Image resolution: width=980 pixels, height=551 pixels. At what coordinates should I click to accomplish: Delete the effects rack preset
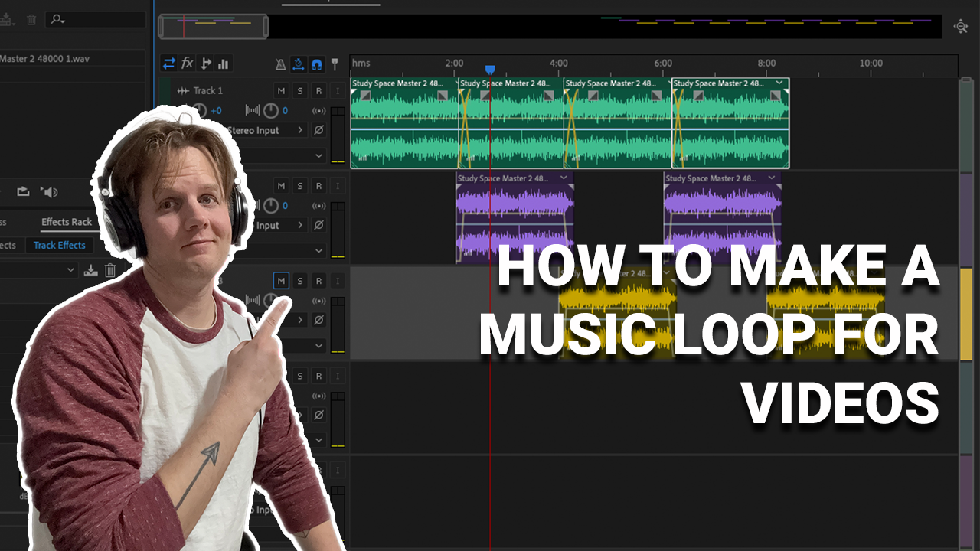[110, 269]
